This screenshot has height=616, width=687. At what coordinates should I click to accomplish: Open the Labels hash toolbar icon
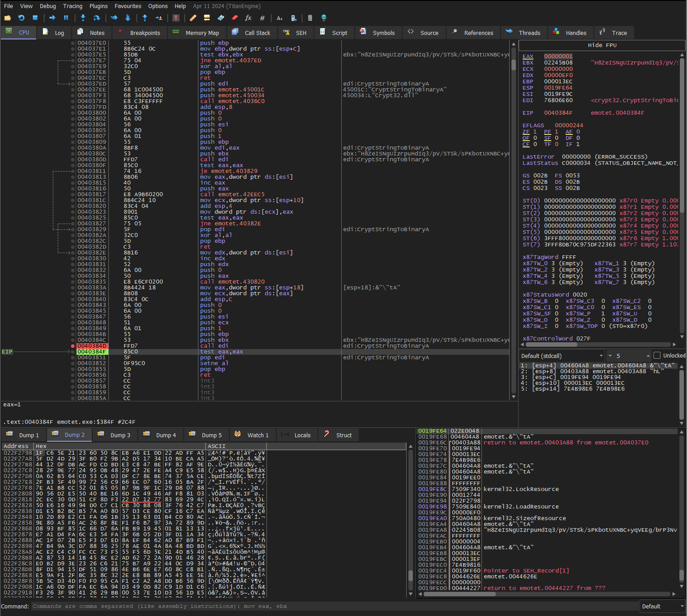[262, 18]
